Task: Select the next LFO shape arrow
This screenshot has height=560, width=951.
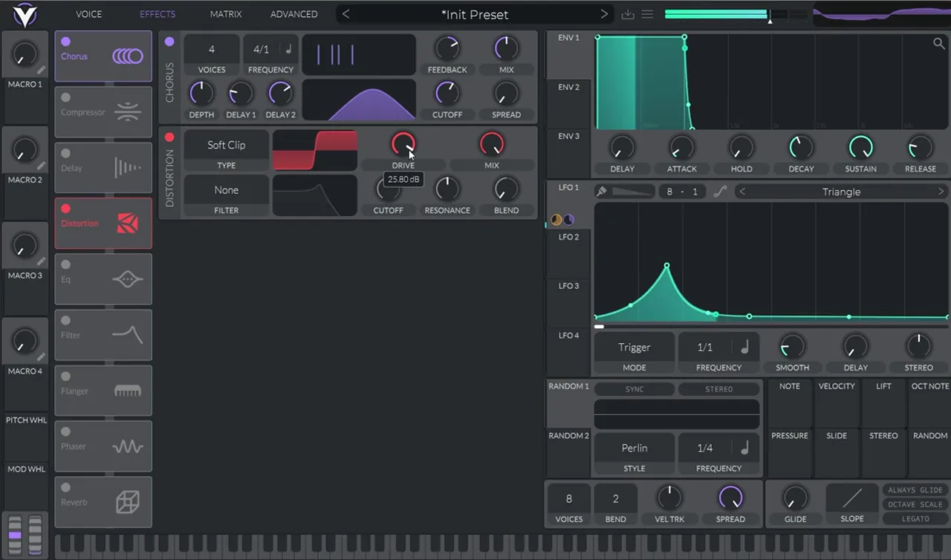Action: point(941,192)
